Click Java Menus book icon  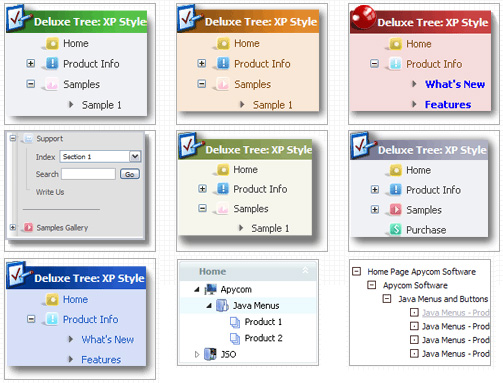pyautogui.click(x=222, y=305)
